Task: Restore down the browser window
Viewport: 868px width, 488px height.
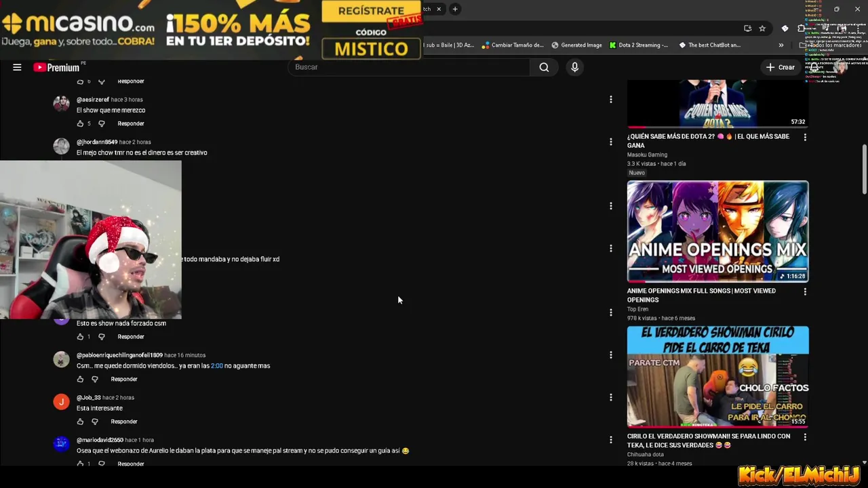Action: point(836,9)
